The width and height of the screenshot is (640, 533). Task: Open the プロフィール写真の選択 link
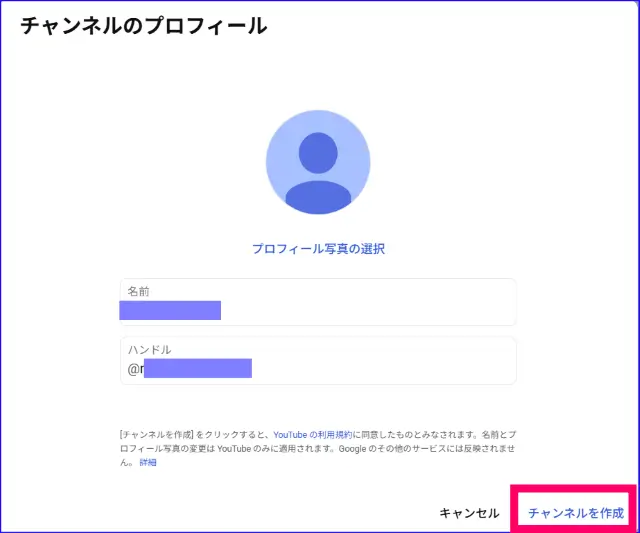click(x=318, y=249)
